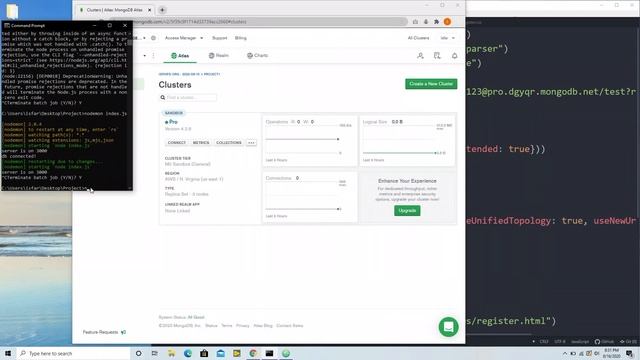Viewport: 640px width, 360px height.
Task: Open the project selector dropdown arrow
Action: click(144, 56)
